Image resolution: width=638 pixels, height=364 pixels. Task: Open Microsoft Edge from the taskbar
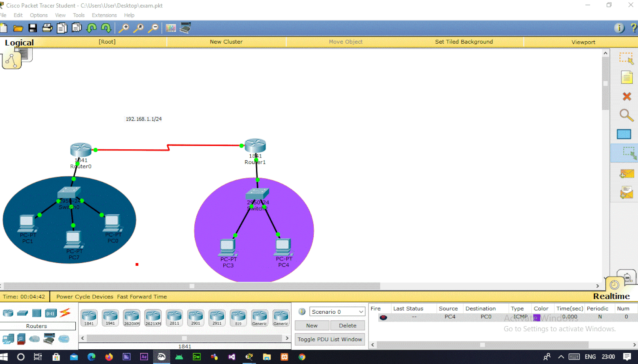pyautogui.click(x=91, y=356)
